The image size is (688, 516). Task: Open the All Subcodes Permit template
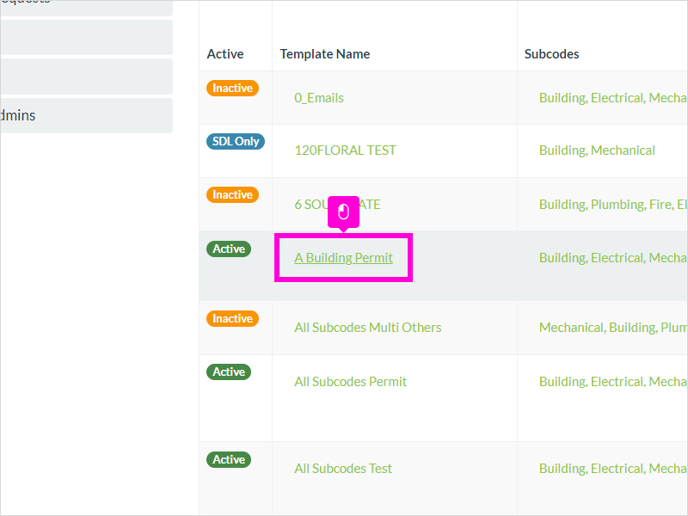click(350, 381)
